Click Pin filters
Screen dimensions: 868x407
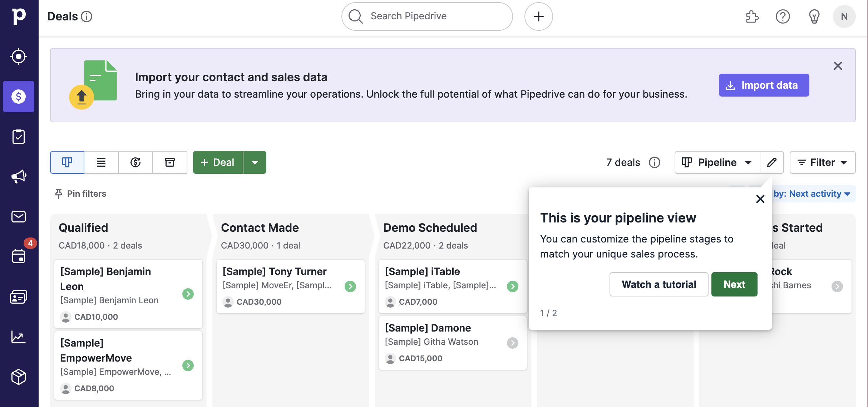[80, 193]
